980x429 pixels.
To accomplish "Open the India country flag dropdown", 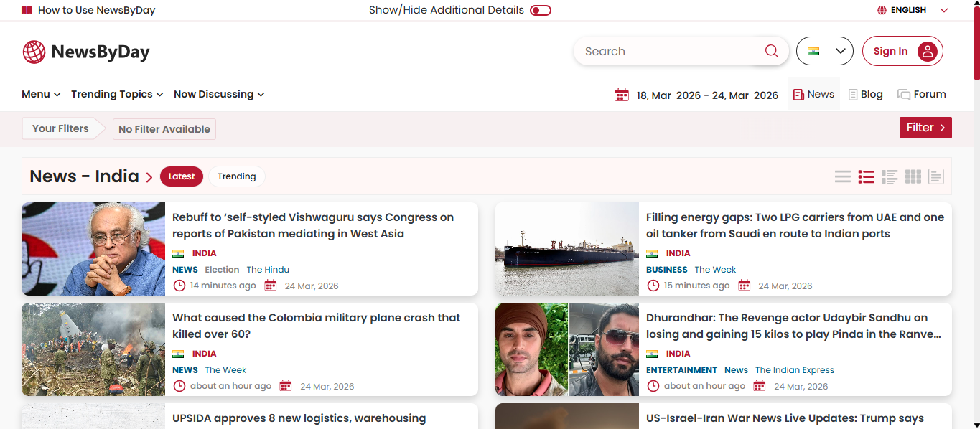I will tap(824, 51).
